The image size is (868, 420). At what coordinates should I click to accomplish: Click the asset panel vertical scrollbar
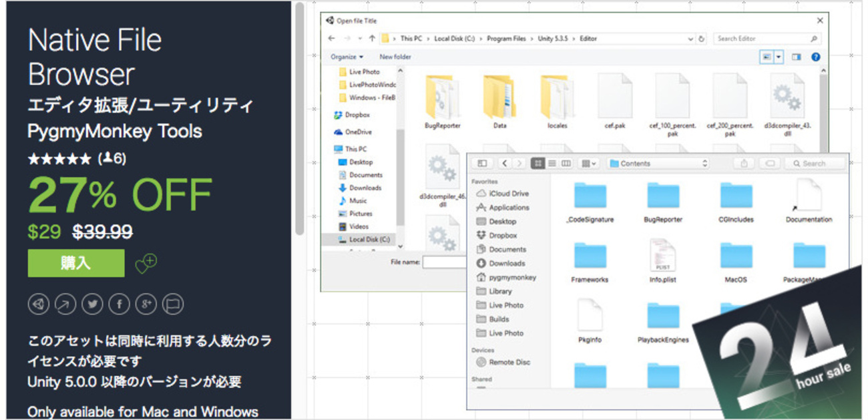coord(300,120)
